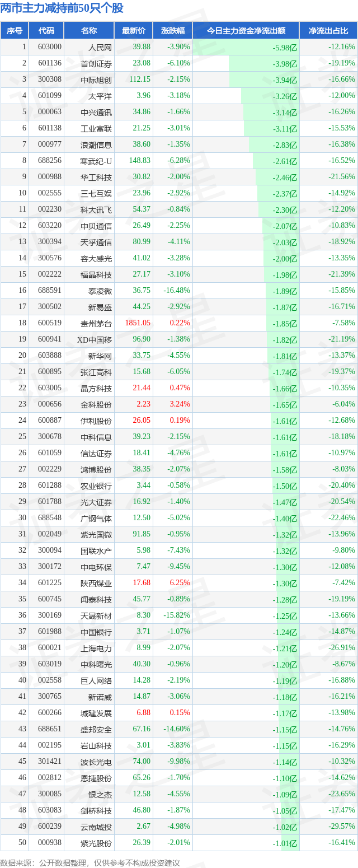Screen dimensions: 358x868
Task: Select stock name 农业银行
Action: click(x=96, y=486)
